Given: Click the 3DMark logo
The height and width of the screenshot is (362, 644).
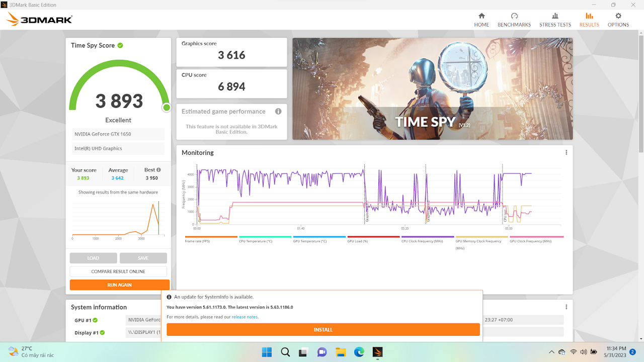Looking at the screenshot, I should (39, 20).
